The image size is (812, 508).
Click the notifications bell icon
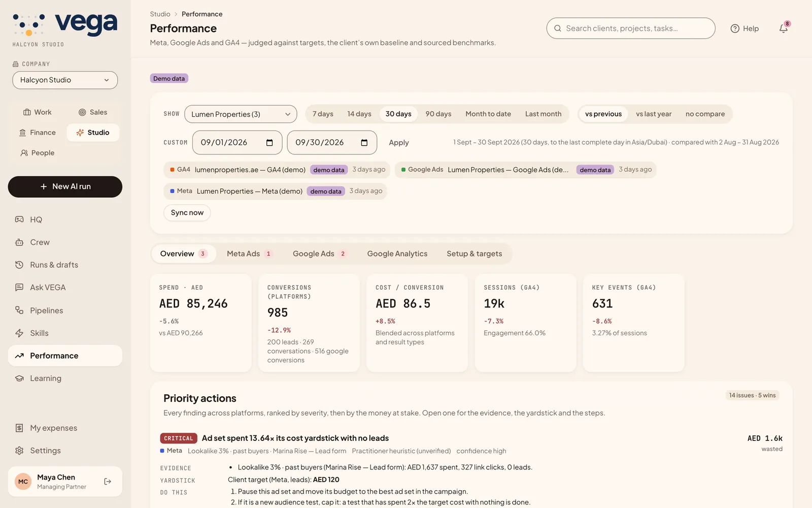click(x=784, y=28)
